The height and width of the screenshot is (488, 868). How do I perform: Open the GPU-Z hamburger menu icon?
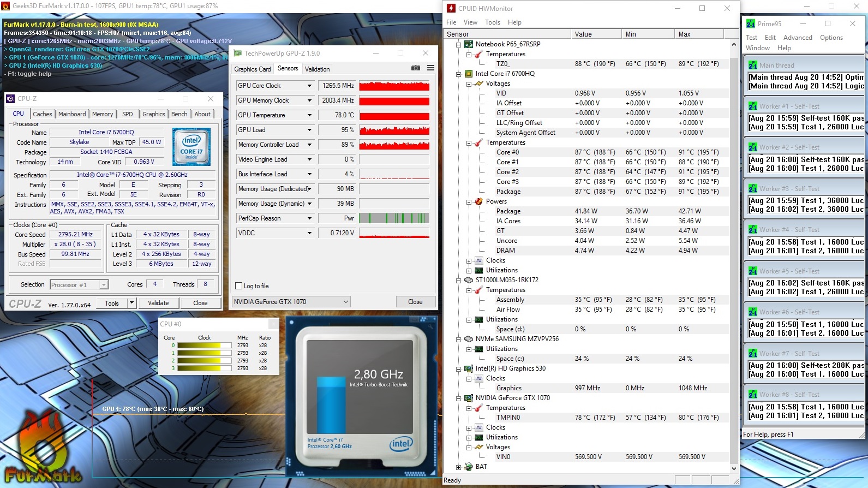click(x=431, y=68)
